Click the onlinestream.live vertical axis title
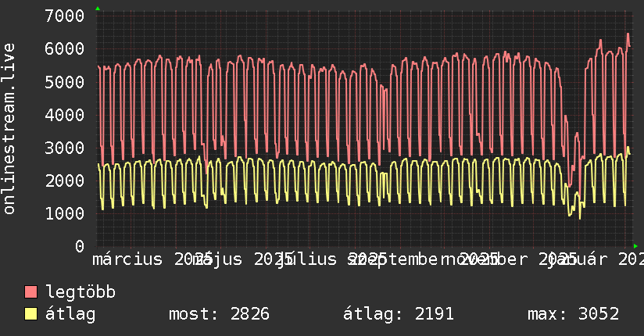This screenshot has height=336, width=644. 9,129
